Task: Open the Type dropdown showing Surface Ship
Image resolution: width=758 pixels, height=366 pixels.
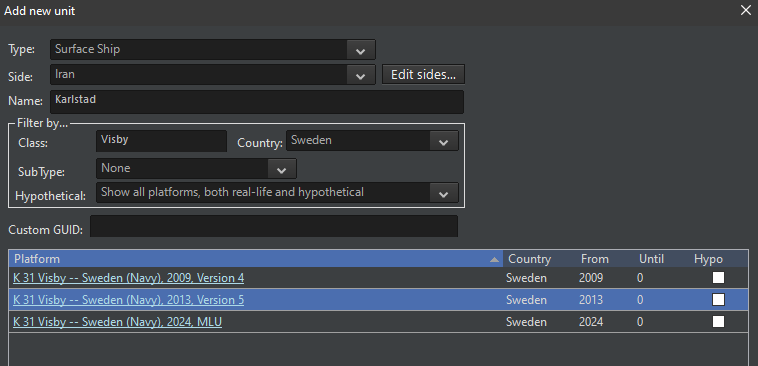Action: (213, 49)
